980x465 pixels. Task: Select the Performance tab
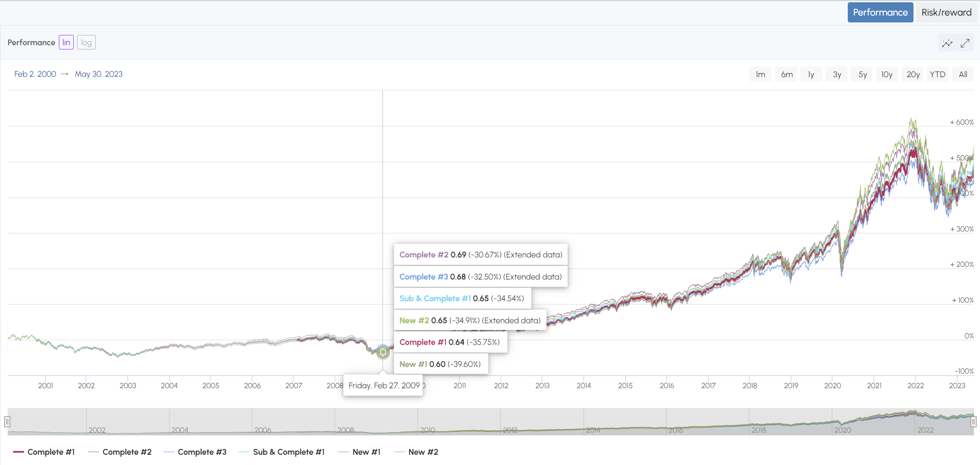(x=880, y=13)
